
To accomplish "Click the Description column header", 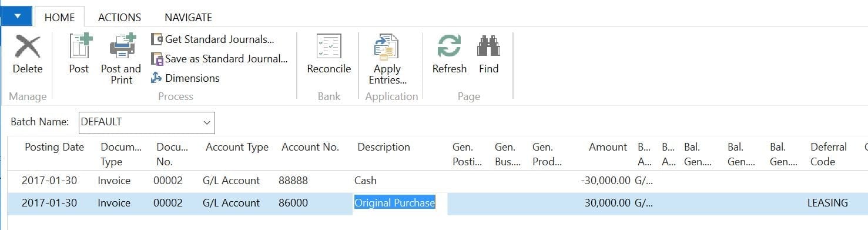I will click(x=384, y=148).
